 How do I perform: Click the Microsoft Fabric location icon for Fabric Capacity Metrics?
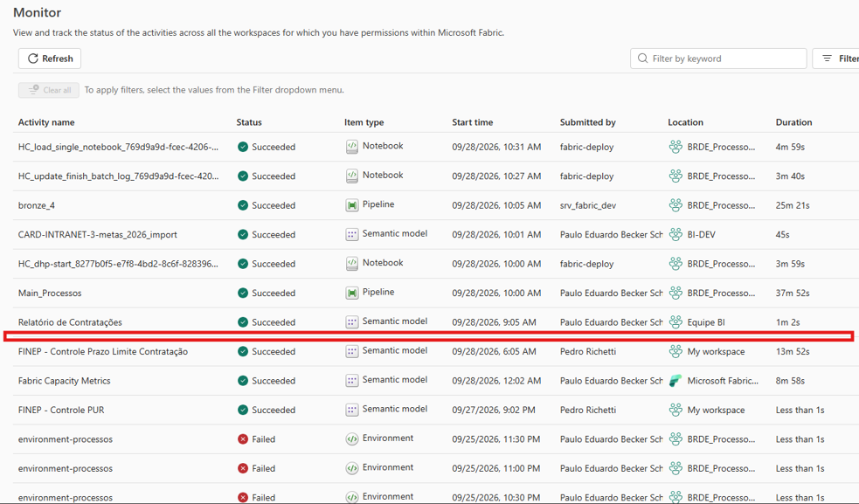click(x=675, y=380)
